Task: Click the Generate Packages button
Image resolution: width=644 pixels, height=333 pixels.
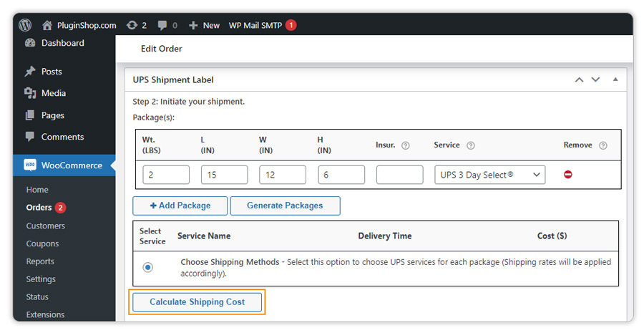Action: tap(285, 206)
